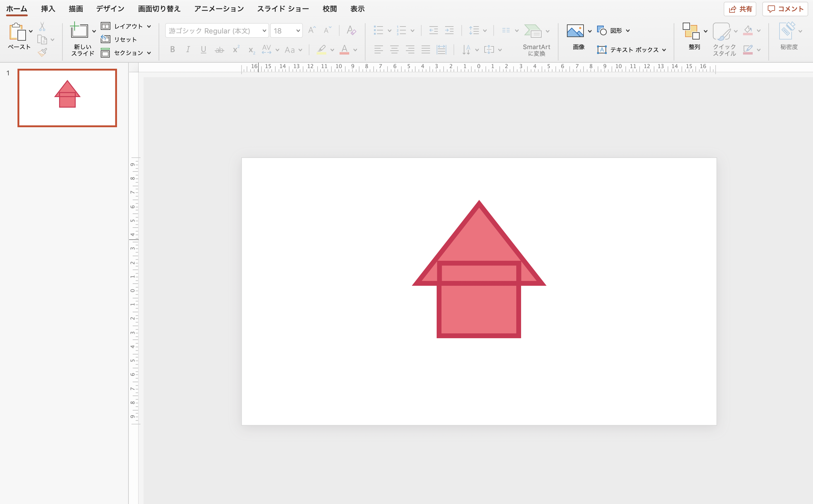The image size is (813, 504).
Task: Toggle Center alignment
Action: [394, 50]
